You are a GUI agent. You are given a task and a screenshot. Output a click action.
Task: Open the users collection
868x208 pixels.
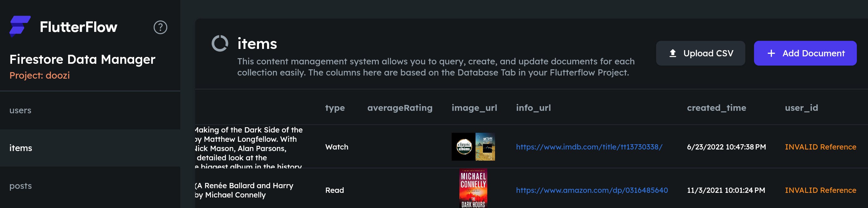20,110
